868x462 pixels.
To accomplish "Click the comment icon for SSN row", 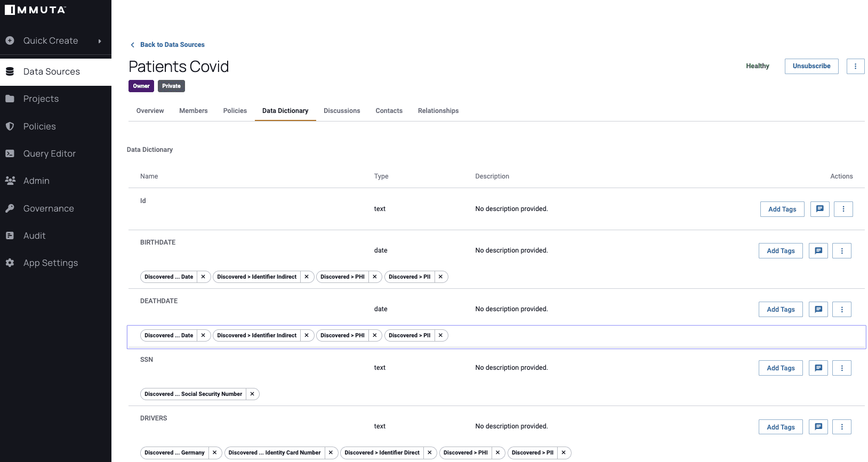I will [818, 368].
